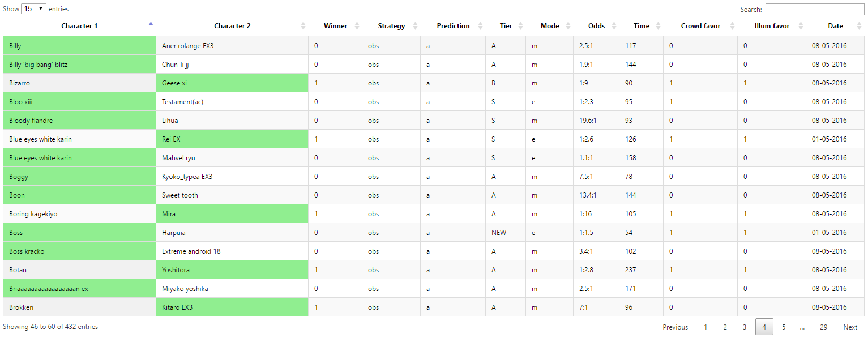Viewport: 868px width, 338px height.
Task: Select the 'Harpuia' cell
Action: pos(232,233)
